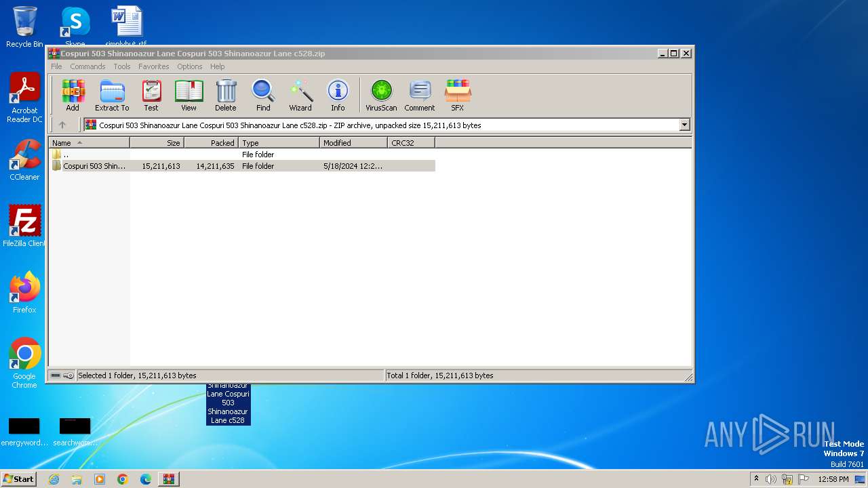Open the Favorites menu
This screenshot has width=868, height=488.
coord(154,66)
